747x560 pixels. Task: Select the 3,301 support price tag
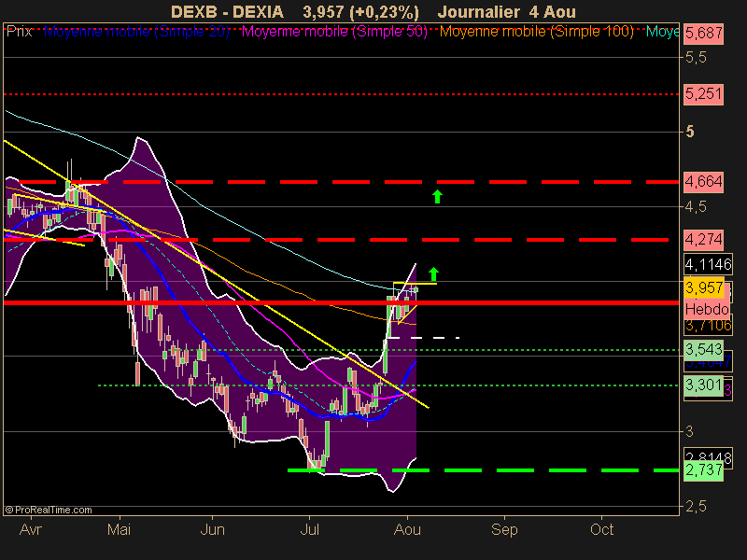[x=704, y=385]
